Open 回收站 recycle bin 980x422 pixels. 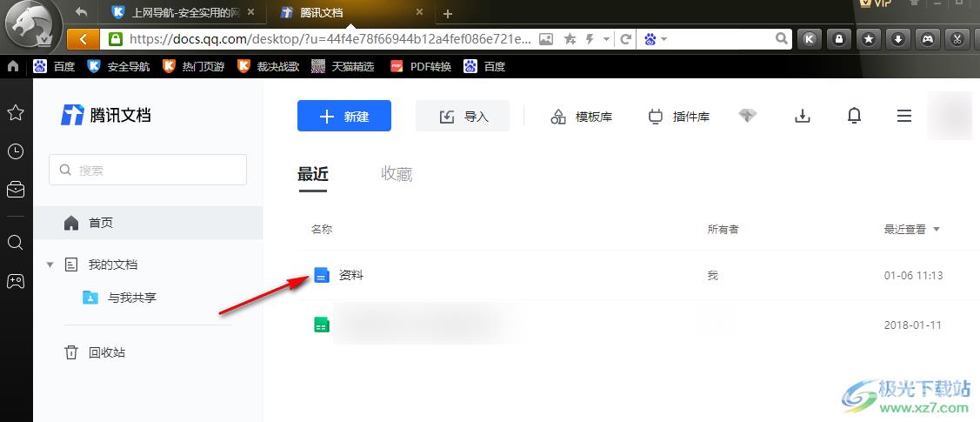[x=95, y=352]
